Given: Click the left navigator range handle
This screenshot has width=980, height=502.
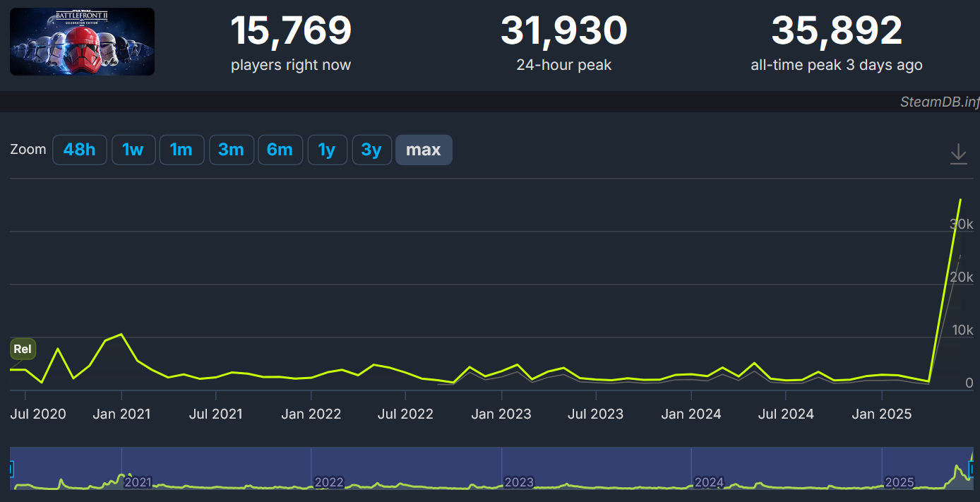Looking at the screenshot, I should [x=11, y=469].
